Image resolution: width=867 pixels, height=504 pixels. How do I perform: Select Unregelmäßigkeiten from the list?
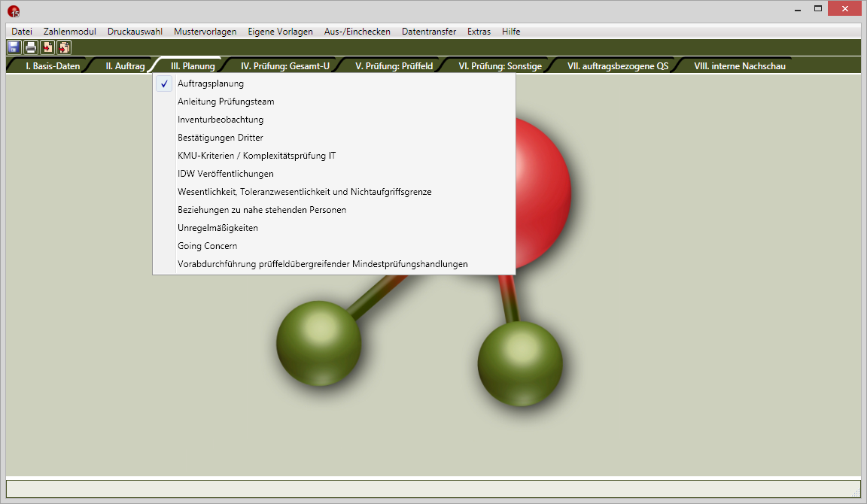(x=218, y=228)
